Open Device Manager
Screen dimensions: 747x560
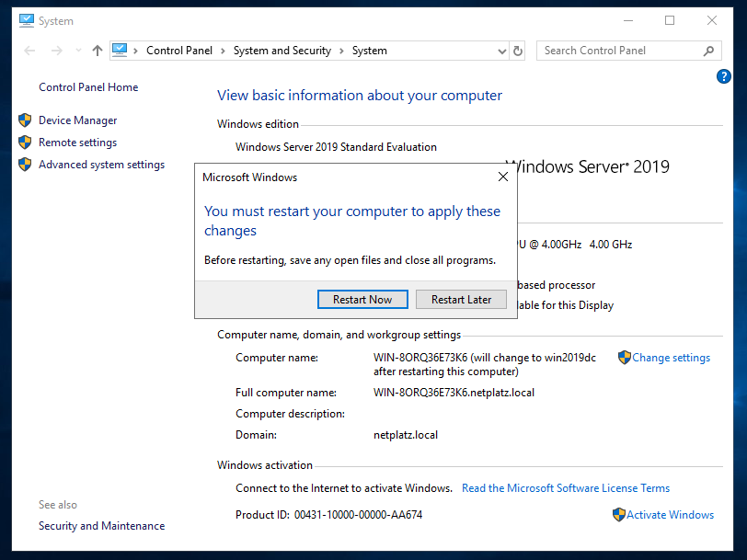coord(77,120)
